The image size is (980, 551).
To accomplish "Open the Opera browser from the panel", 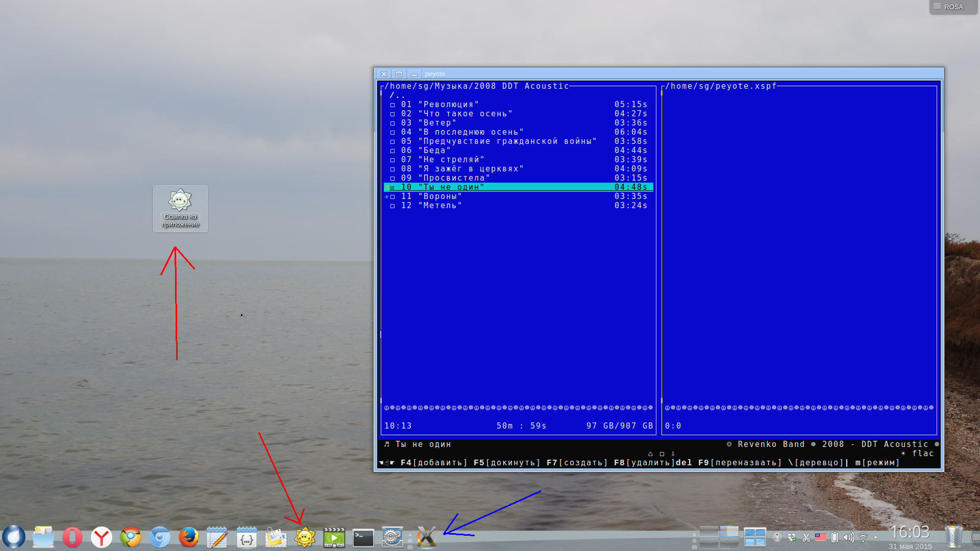I will [72, 537].
